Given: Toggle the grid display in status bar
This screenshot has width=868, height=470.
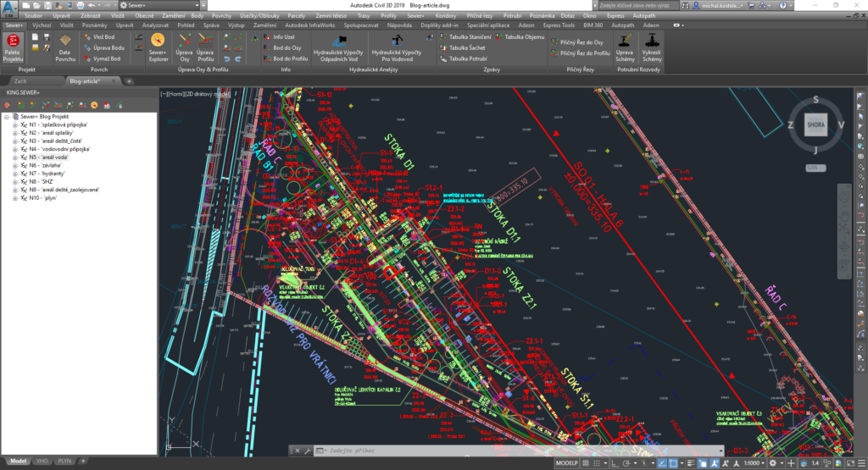Looking at the screenshot, I should [585, 463].
